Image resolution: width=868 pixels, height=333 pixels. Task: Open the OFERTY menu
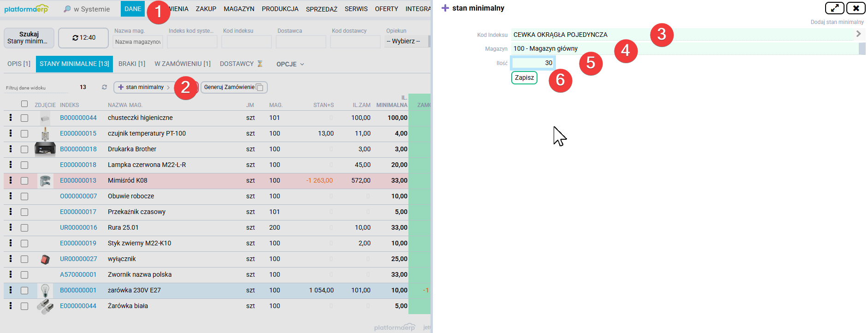click(x=386, y=9)
